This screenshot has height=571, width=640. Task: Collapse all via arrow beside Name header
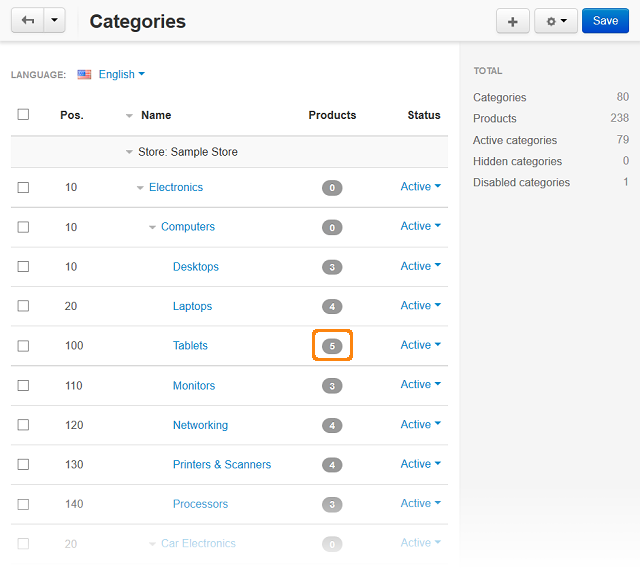click(129, 116)
